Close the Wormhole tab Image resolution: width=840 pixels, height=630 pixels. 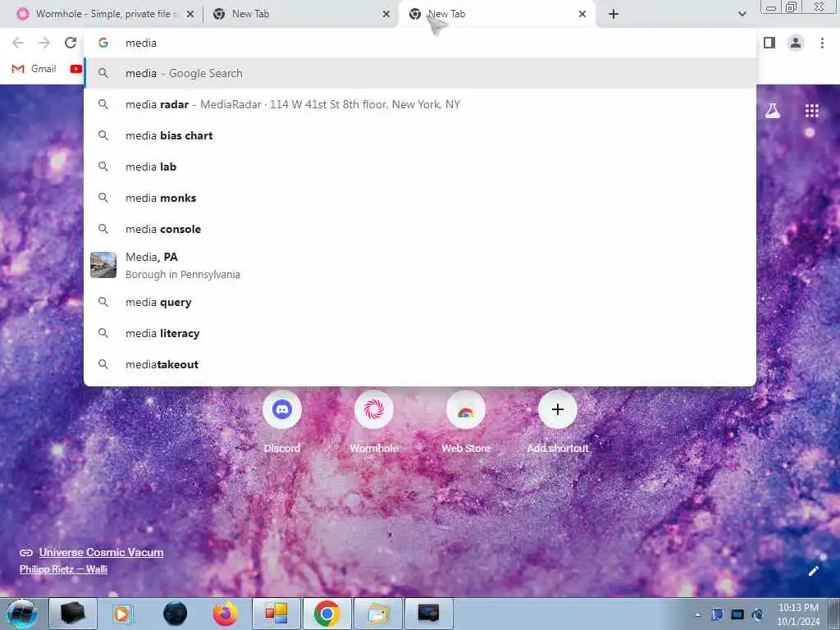click(x=189, y=15)
